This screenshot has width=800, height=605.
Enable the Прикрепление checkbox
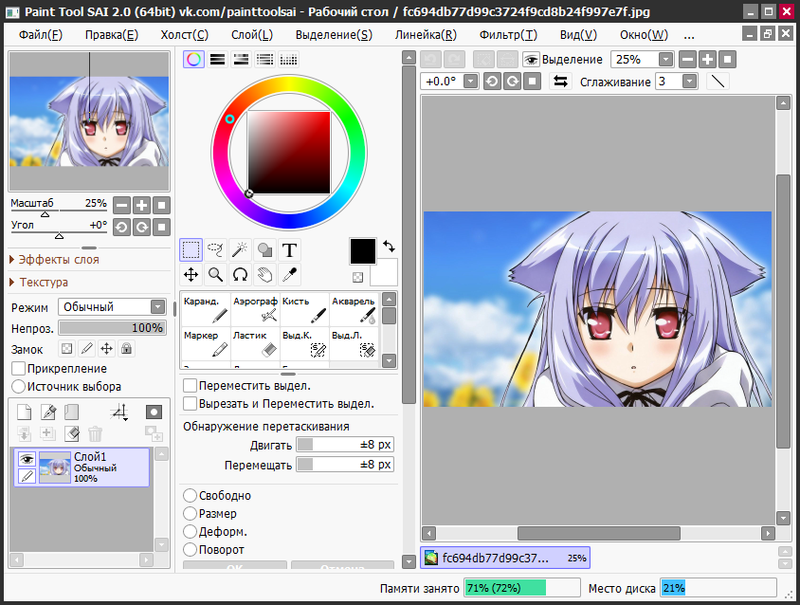click(18, 368)
